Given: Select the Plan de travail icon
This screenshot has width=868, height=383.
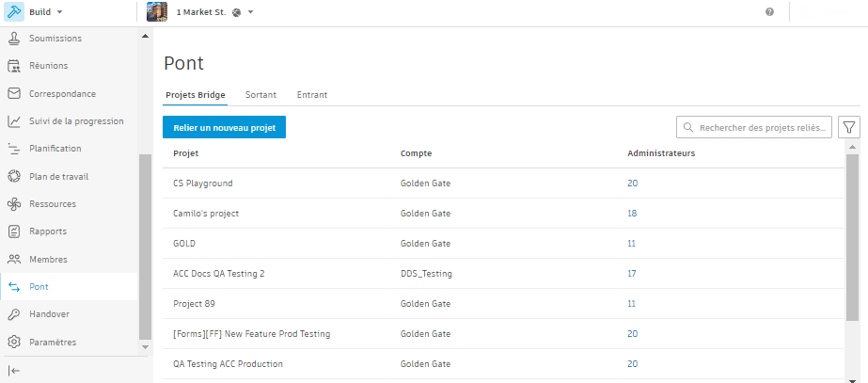Looking at the screenshot, I should [x=14, y=176].
